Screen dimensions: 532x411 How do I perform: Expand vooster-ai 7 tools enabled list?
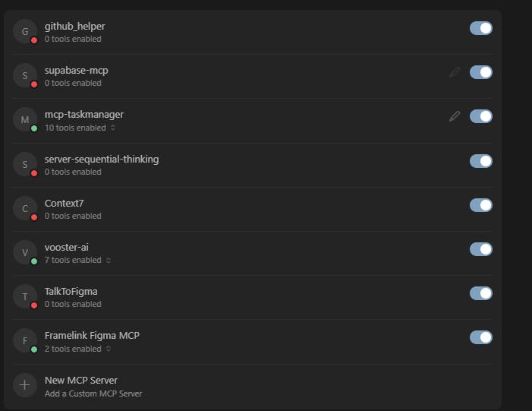tap(77, 260)
